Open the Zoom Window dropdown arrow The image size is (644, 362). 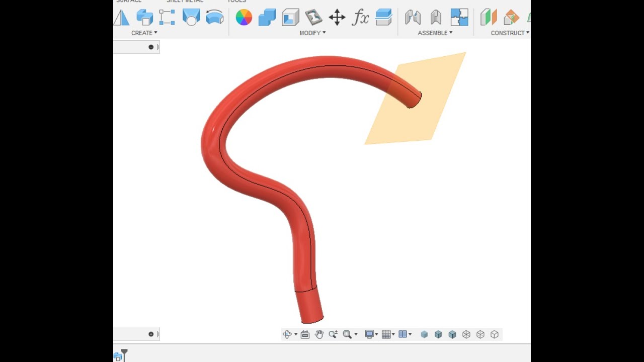click(x=356, y=334)
